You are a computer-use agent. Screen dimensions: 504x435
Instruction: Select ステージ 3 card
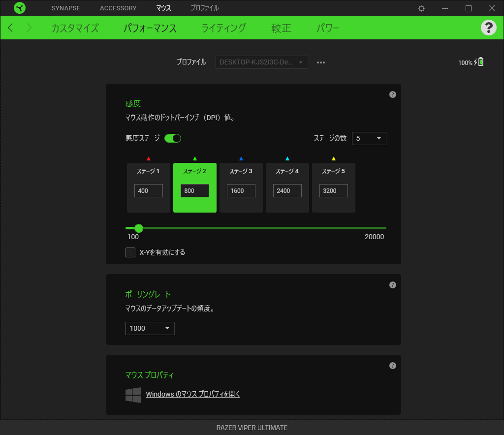(x=241, y=187)
